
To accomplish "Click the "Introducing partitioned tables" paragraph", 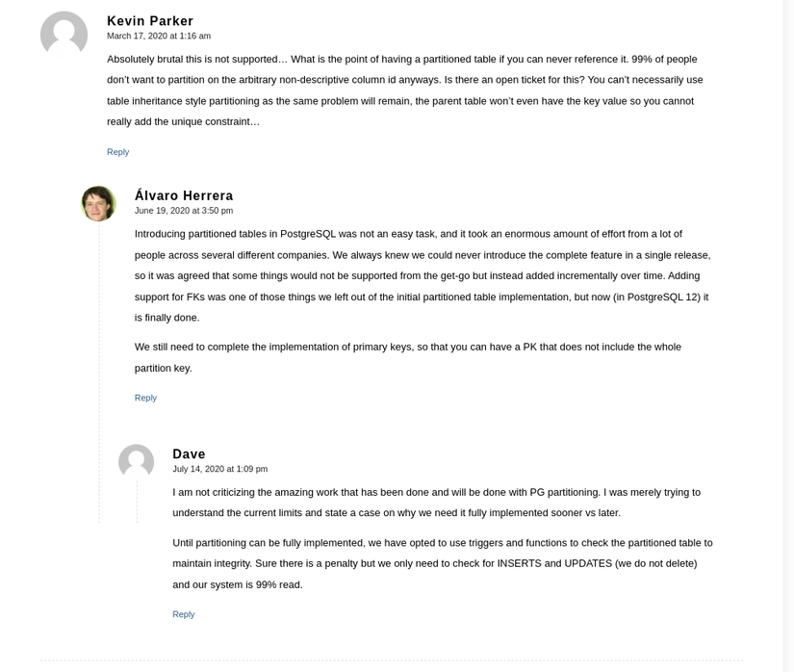I will 423,275.
